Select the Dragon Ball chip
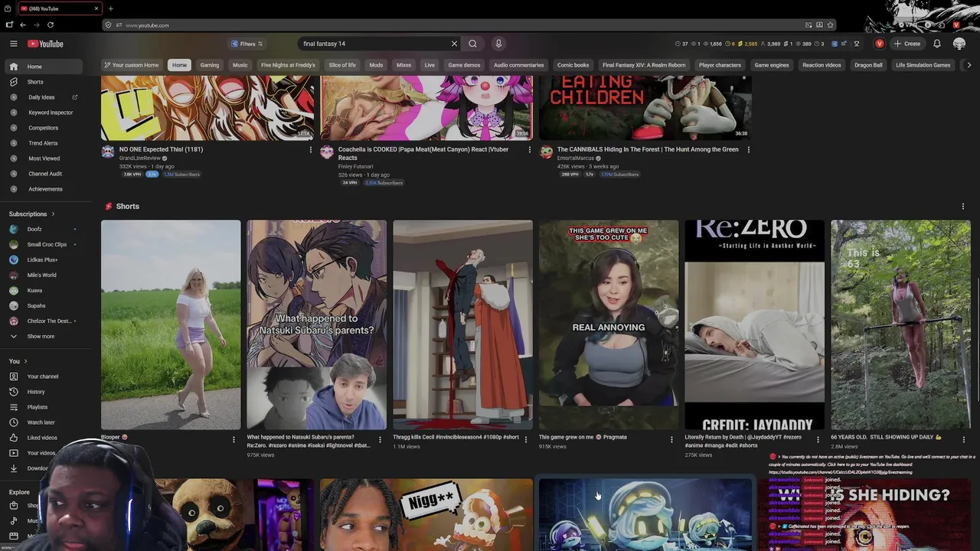Image resolution: width=980 pixels, height=551 pixels. (868, 65)
